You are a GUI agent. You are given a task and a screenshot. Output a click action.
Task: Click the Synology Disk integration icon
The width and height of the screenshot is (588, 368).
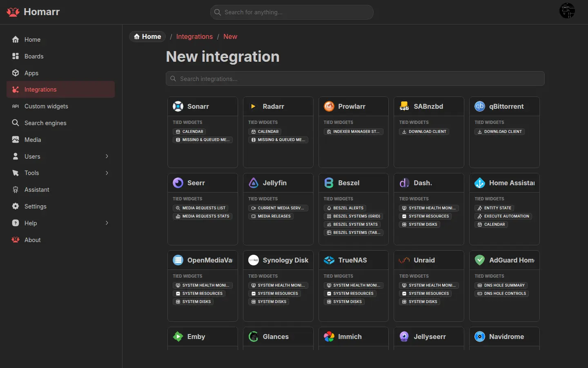pyautogui.click(x=254, y=260)
